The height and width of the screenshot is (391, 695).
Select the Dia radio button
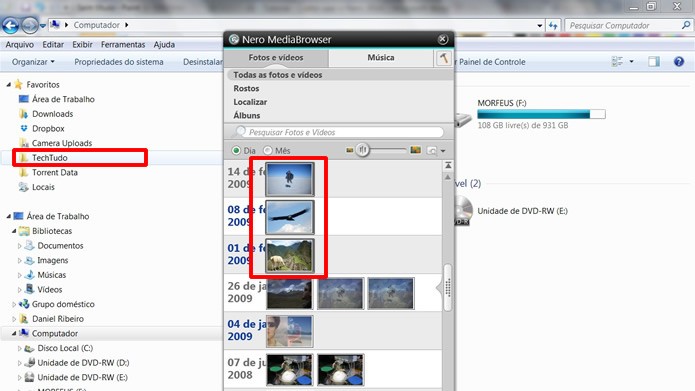[x=237, y=151]
